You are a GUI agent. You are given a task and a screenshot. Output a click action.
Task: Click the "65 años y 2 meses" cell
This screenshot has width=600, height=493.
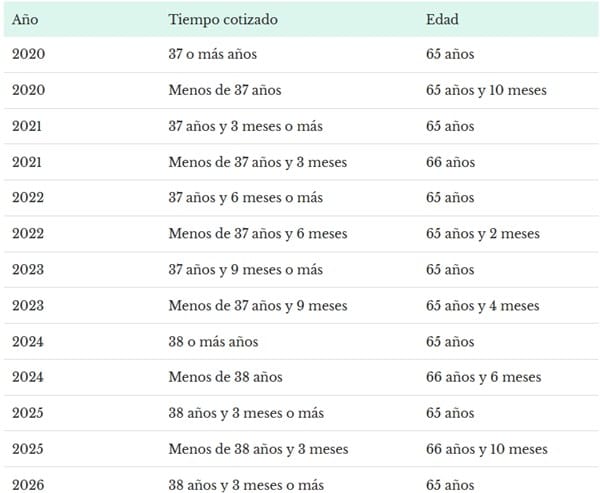[482, 234]
